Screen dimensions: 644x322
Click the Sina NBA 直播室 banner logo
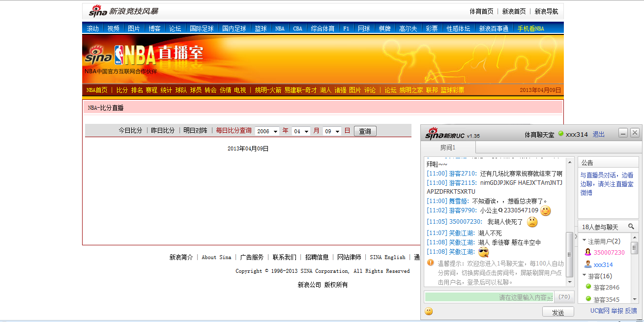[144, 56]
